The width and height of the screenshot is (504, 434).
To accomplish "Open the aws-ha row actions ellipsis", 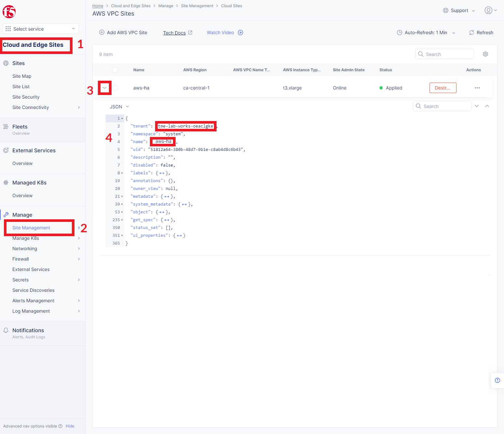I will (477, 88).
